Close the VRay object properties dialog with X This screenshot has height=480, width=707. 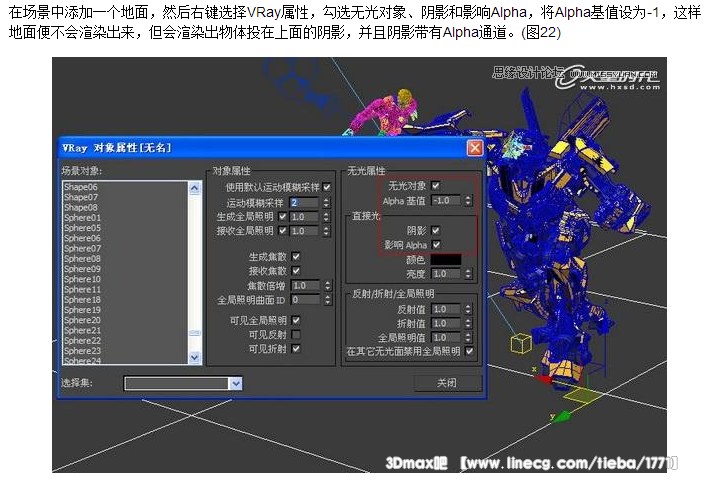coord(475,148)
